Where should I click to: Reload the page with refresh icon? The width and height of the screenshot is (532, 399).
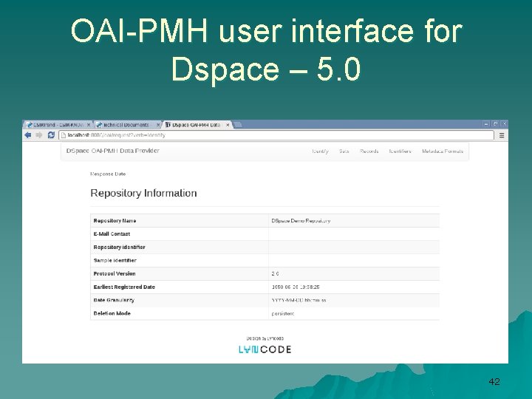click(x=51, y=135)
